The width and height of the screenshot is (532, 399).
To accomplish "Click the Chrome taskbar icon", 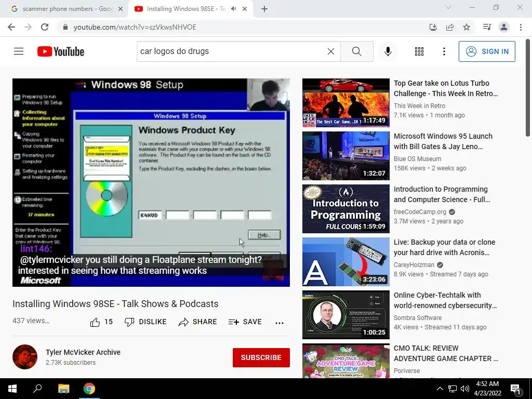I will point(89,389).
